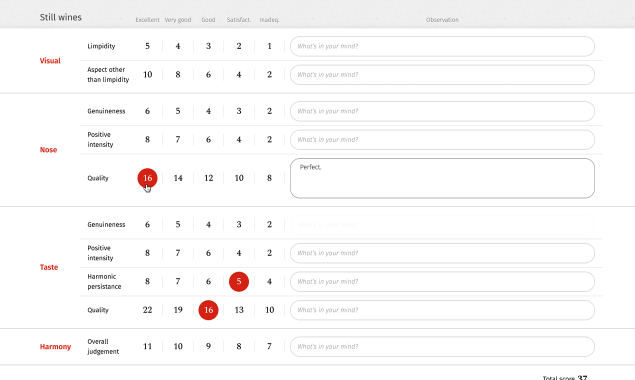Choose score 10 for Nose Quality
635x380 pixels.
[x=239, y=178]
